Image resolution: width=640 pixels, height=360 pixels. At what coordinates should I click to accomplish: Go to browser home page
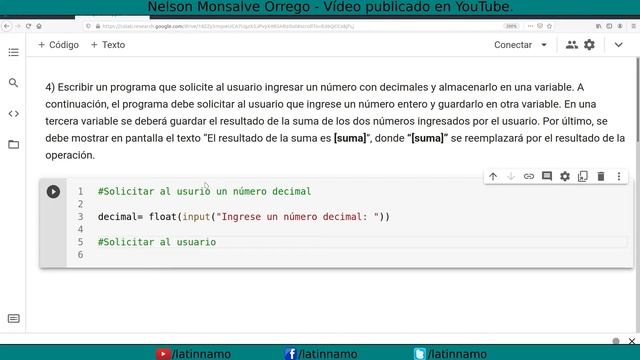coord(39,26)
